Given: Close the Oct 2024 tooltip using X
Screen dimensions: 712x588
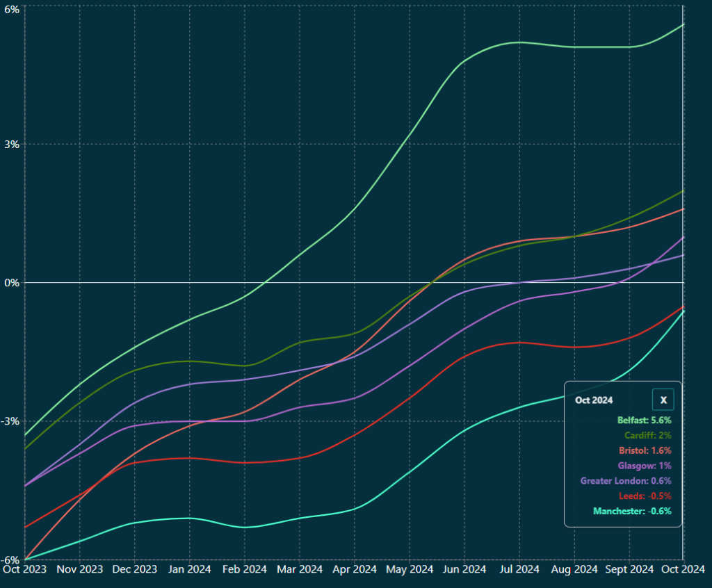Looking at the screenshot, I should pyautogui.click(x=663, y=400).
